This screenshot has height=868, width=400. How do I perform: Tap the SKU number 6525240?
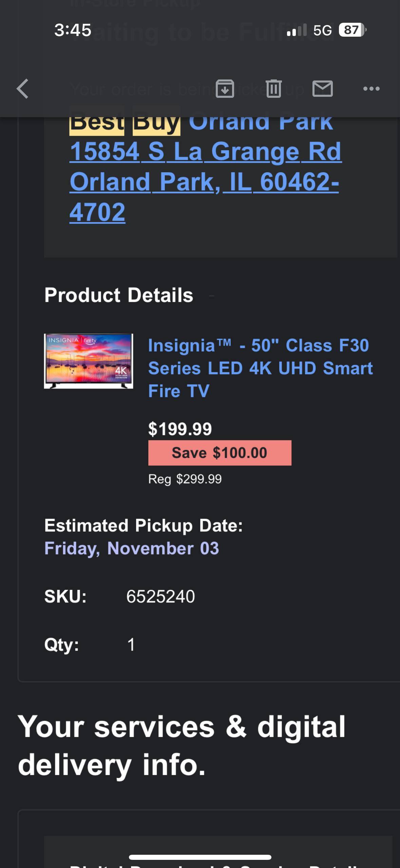pos(160,596)
